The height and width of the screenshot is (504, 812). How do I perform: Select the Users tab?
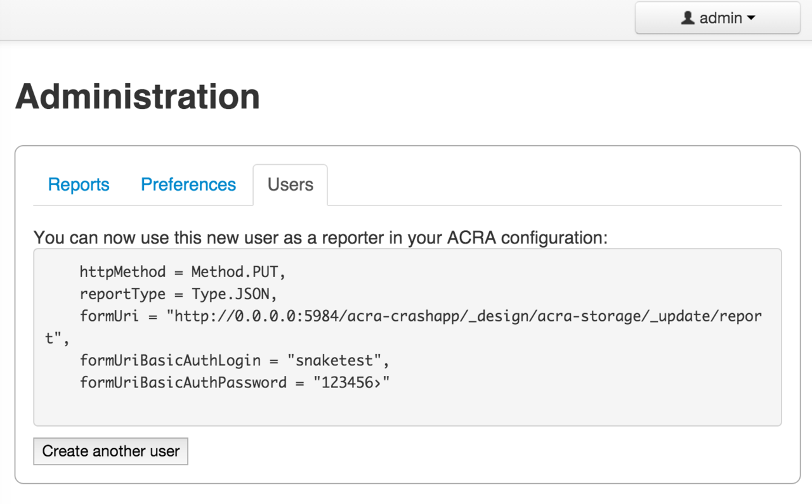291,184
